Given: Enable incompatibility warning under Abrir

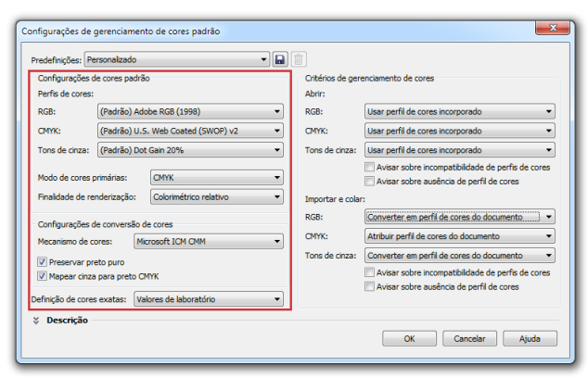Looking at the screenshot, I should [x=369, y=167].
